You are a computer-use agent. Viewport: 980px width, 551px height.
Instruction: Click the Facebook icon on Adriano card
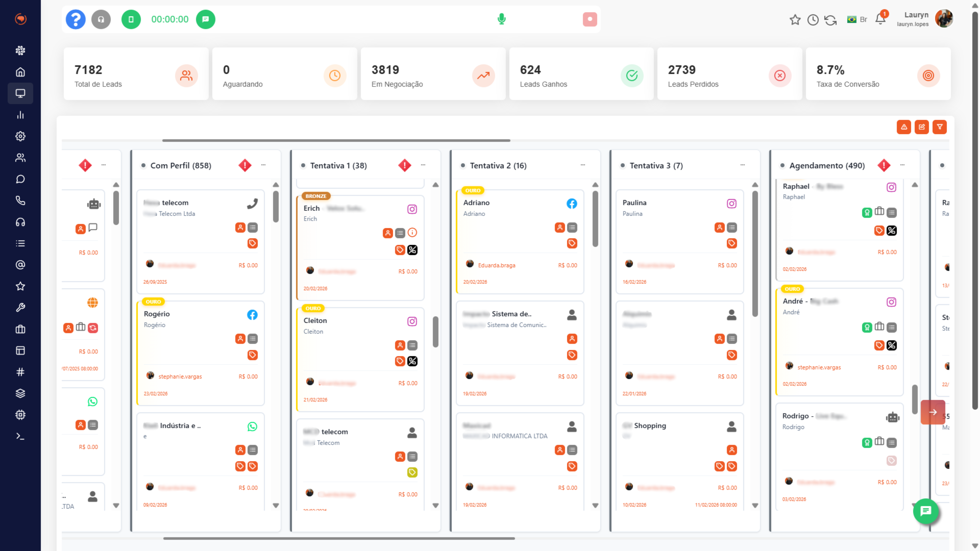(572, 203)
